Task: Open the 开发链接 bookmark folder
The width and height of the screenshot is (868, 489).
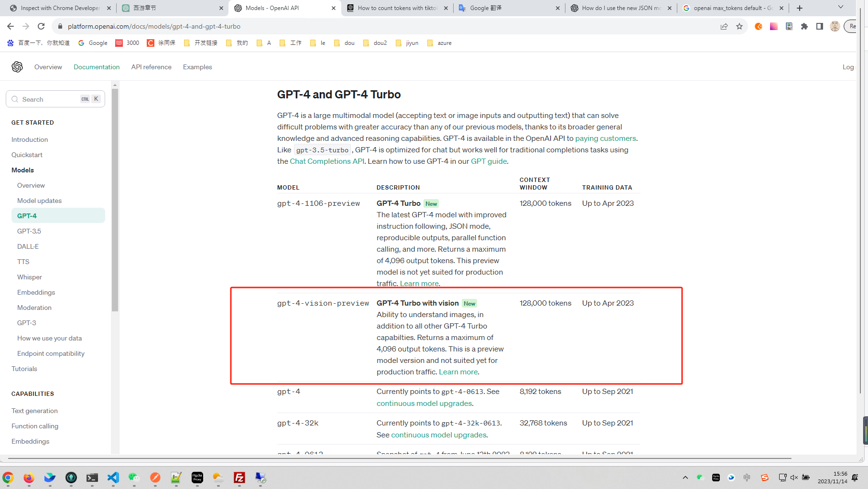Action: [x=201, y=43]
